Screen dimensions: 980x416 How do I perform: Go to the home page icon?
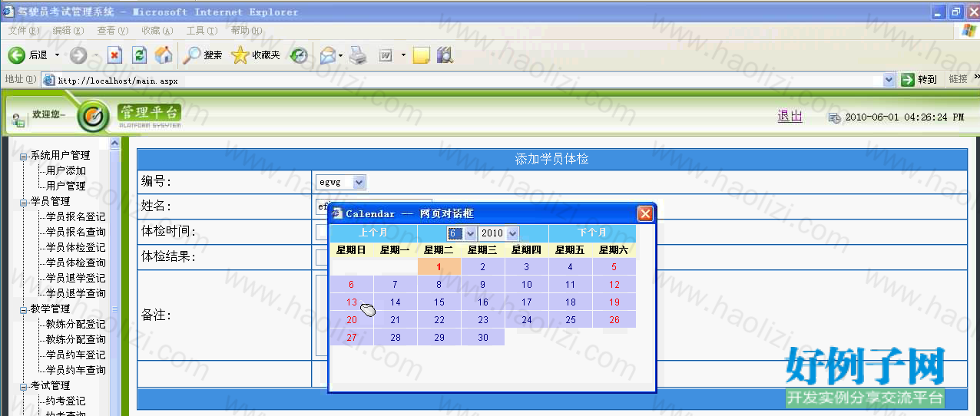coord(164,55)
